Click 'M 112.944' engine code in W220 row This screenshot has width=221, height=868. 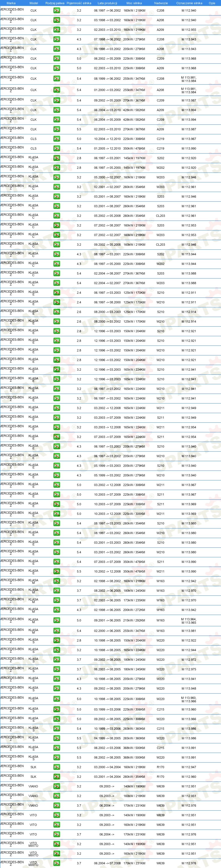(189, 650)
